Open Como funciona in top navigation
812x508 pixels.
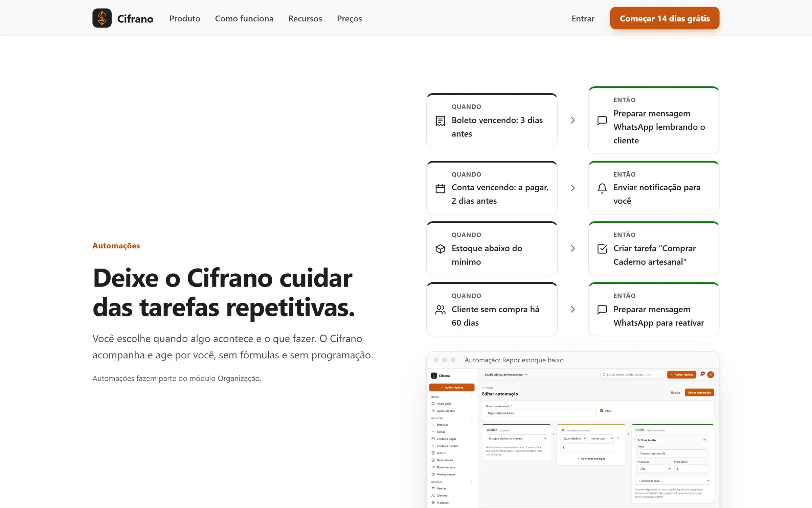click(244, 19)
